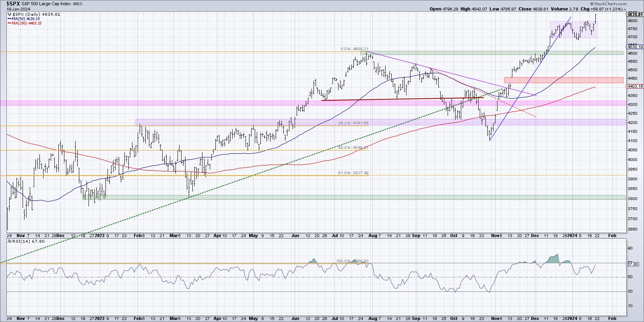Select the 61.8%: 3917.49 Fibonacci label
Image resolution: width=644 pixels, height=322 pixels.
point(353,173)
